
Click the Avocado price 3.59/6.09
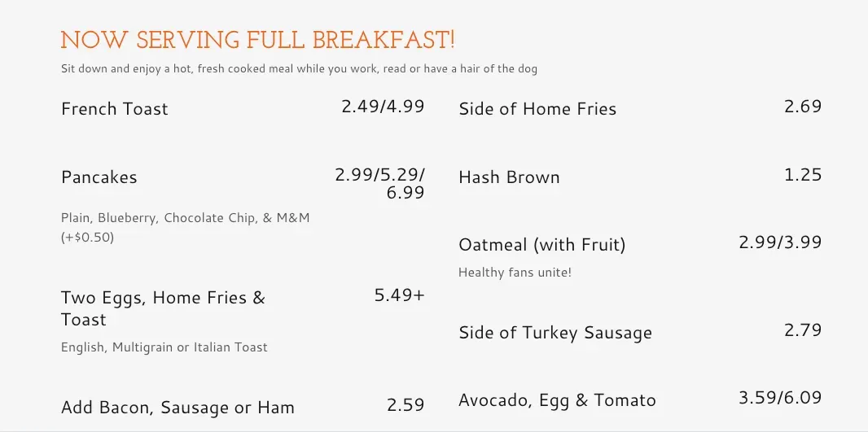point(780,398)
